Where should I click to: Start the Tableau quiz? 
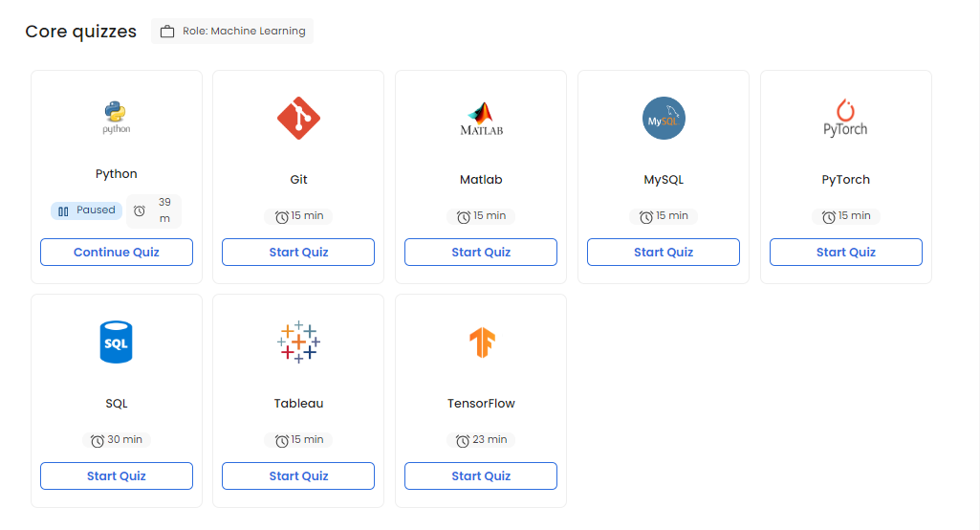click(298, 476)
